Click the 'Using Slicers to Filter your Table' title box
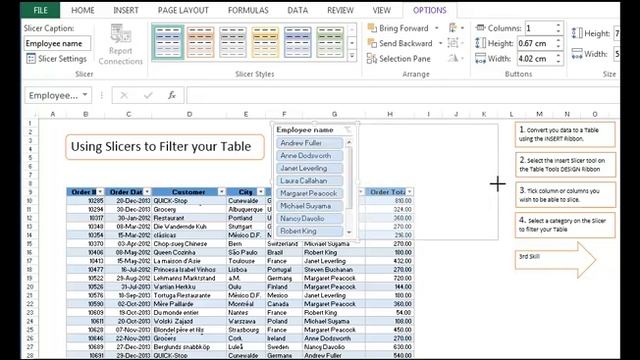The image size is (640, 360). (x=165, y=147)
